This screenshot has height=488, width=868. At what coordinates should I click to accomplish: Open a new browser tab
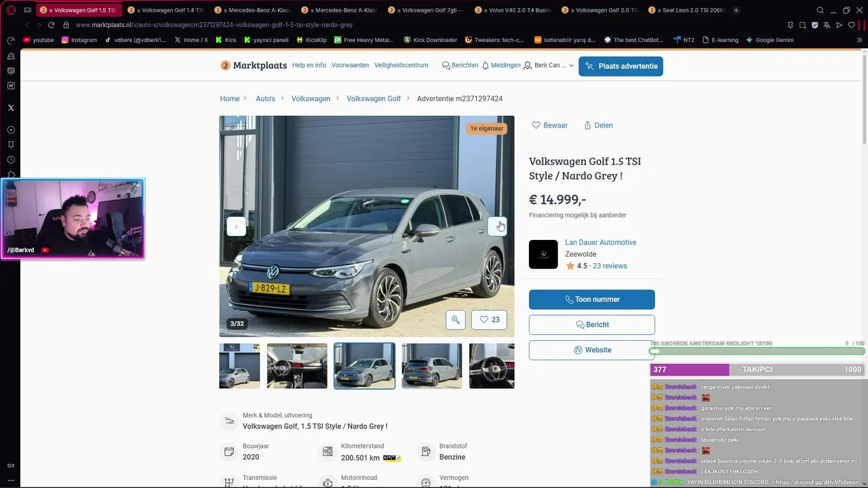736,10
